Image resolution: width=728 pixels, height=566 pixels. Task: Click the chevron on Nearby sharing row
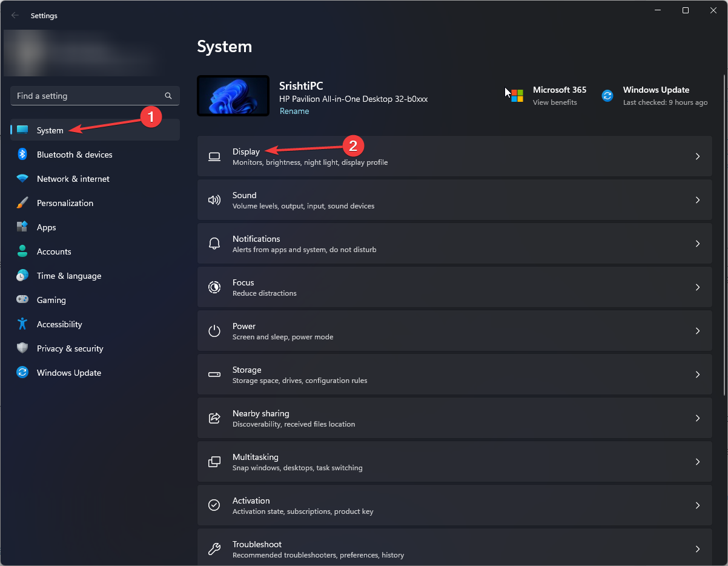pyautogui.click(x=698, y=418)
